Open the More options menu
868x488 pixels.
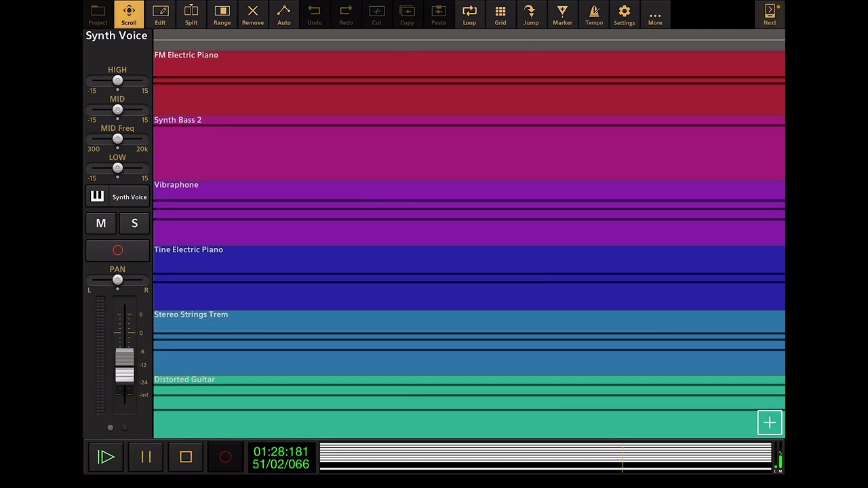point(655,14)
